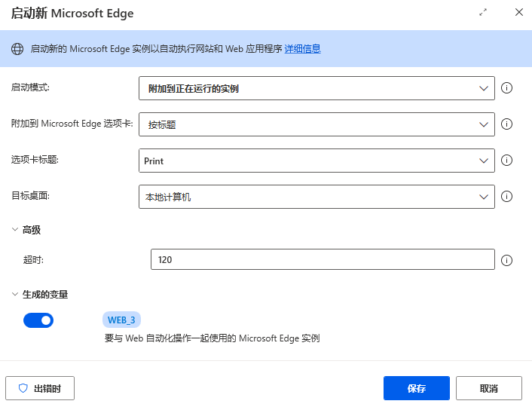This screenshot has height=407, width=532.
Task: Click the 保存 button
Action: click(x=417, y=388)
